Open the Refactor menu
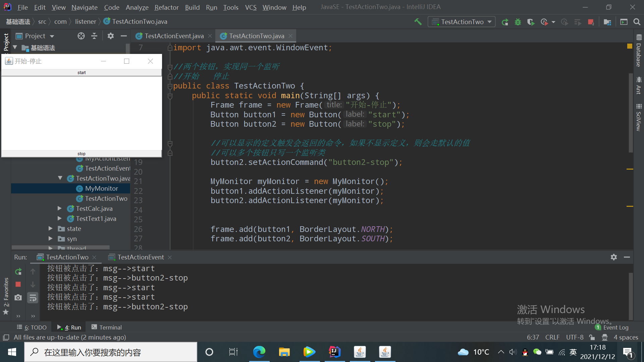Viewport: 644px width, 362px height. [x=166, y=7]
